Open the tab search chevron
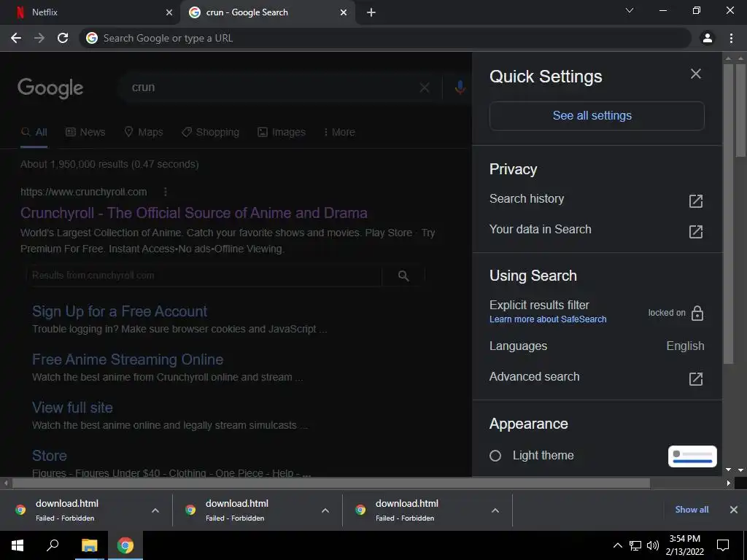 [x=630, y=10]
